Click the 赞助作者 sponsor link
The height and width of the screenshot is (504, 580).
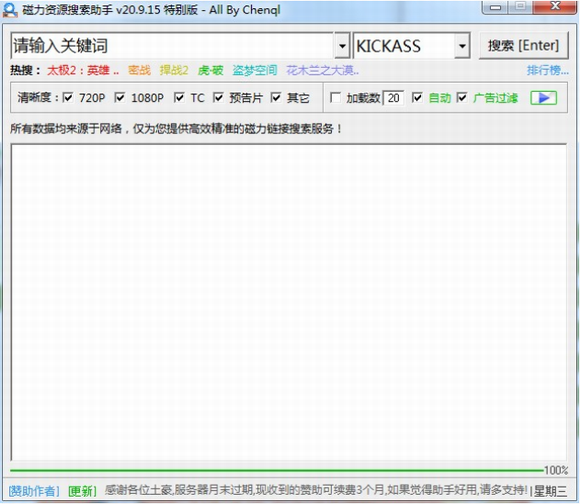pyautogui.click(x=34, y=491)
